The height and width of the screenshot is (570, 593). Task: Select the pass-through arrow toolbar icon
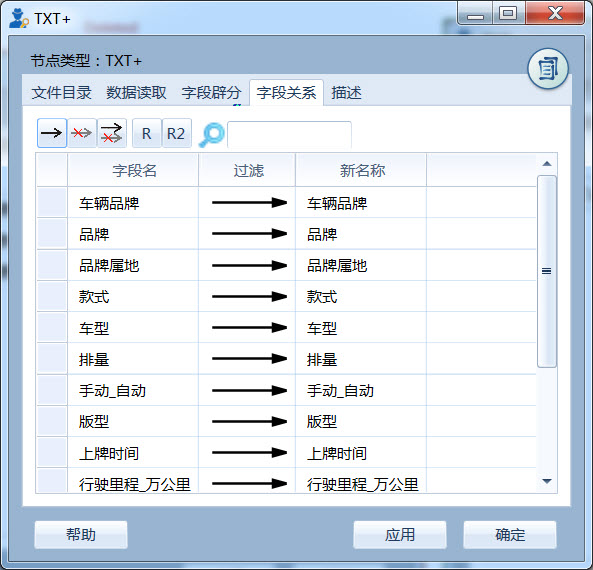[52, 133]
